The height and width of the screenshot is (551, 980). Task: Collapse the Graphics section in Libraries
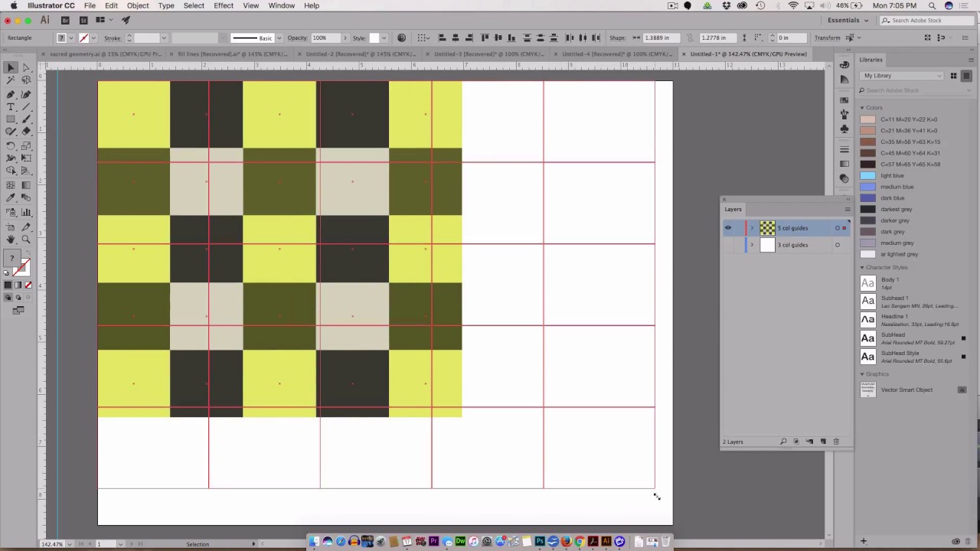point(862,374)
